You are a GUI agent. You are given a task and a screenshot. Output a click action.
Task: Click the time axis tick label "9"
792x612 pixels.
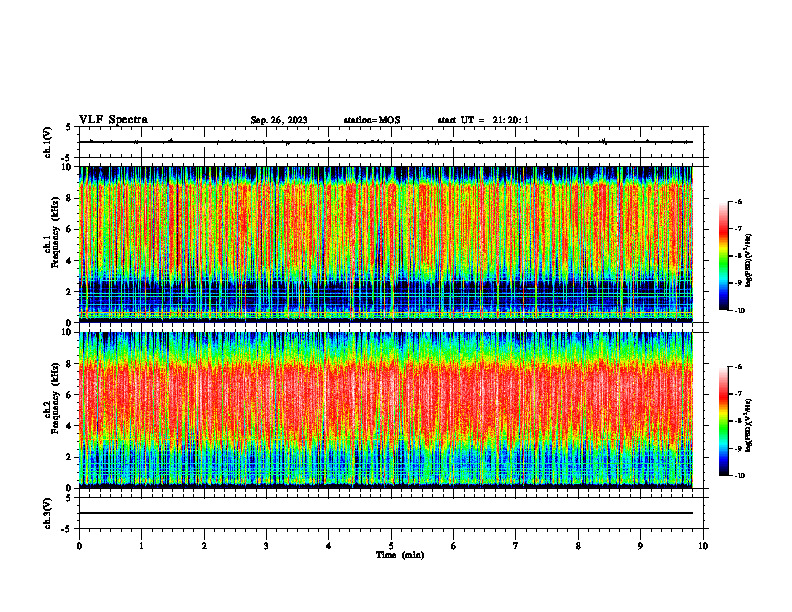[640, 546]
